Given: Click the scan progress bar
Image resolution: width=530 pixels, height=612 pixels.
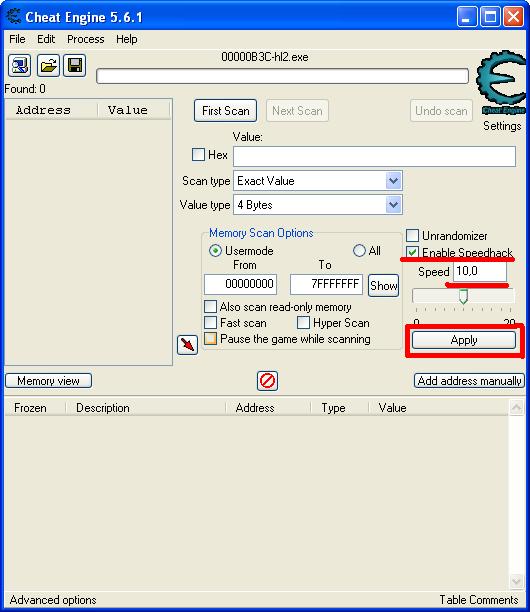Looking at the screenshot, I should pyautogui.click(x=283, y=76).
